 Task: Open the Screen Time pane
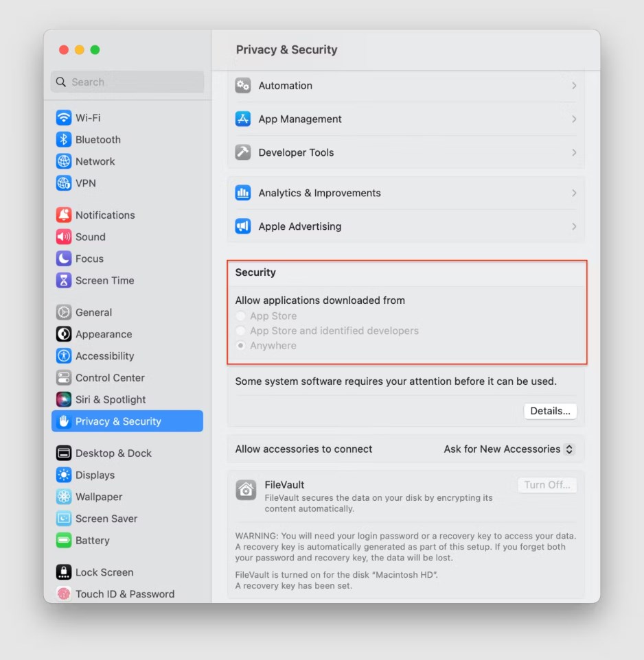coord(127,281)
